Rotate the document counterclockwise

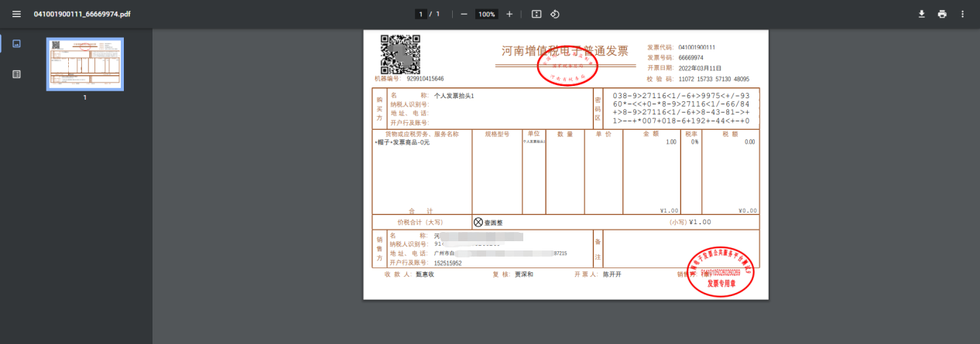555,14
